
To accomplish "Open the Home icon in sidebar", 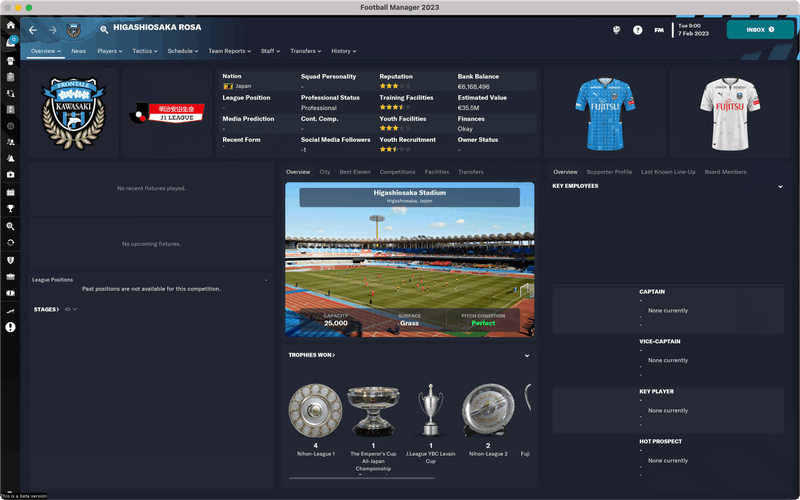I will pyautogui.click(x=10, y=25).
